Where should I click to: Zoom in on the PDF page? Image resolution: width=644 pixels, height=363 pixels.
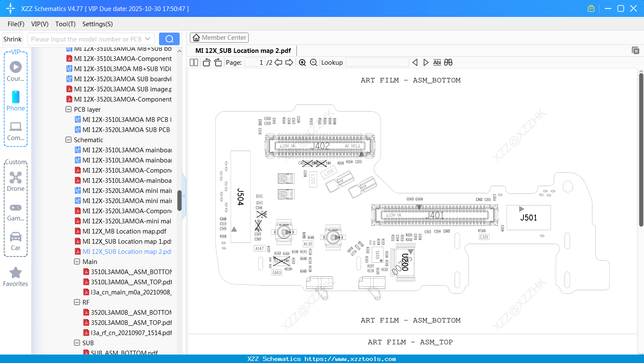pos(302,62)
